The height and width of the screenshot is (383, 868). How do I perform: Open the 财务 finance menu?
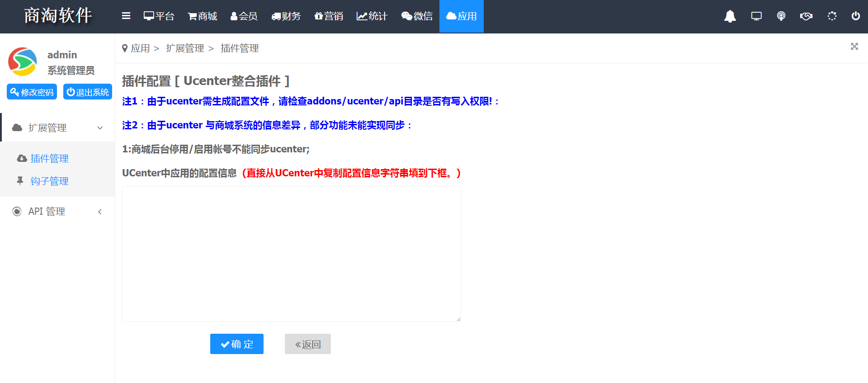click(x=286, y=16)
